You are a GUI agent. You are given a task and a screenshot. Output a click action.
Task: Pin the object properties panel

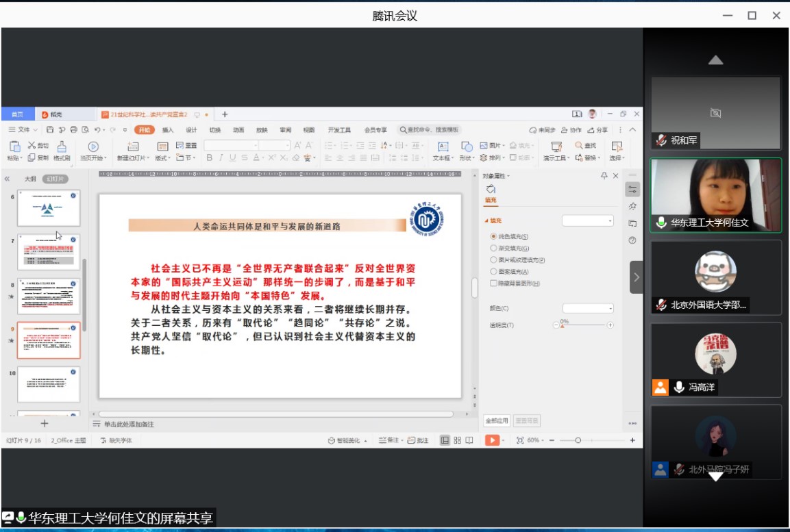coord(604,176)
